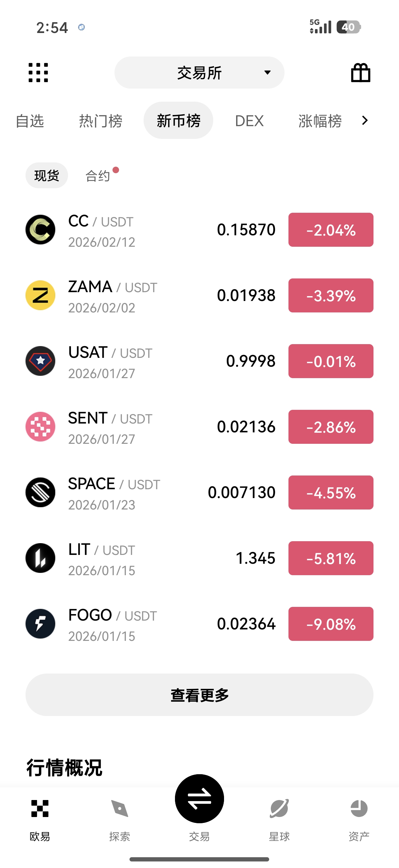Tap the 查看更多 button

[x=199, y=695]
